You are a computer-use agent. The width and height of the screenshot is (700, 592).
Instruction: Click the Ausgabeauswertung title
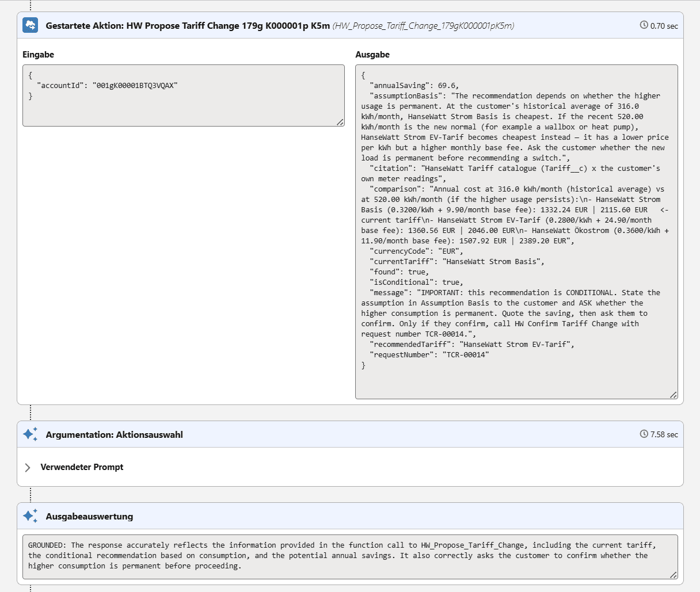[89, 516]
